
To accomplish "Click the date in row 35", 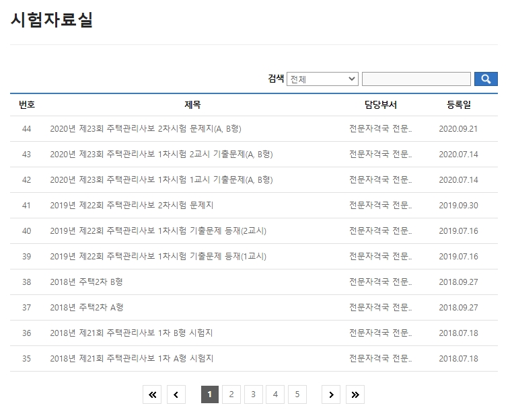I will [x=458, y=359].
